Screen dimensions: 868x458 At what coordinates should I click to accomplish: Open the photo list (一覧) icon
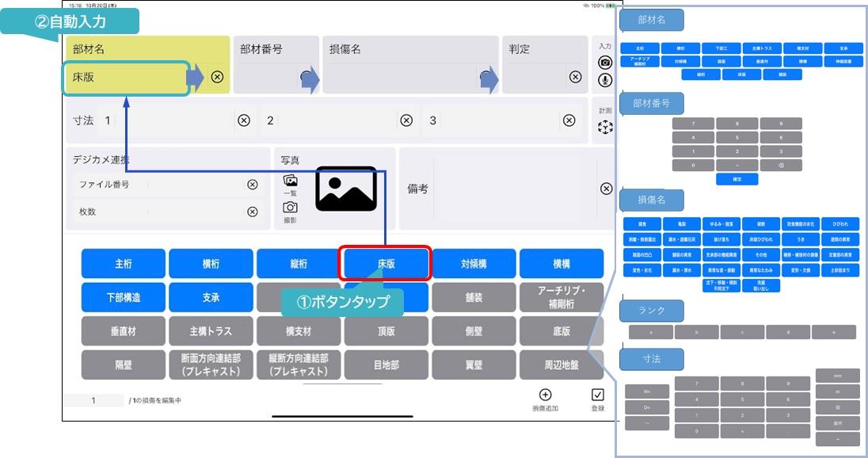point(290,181)
